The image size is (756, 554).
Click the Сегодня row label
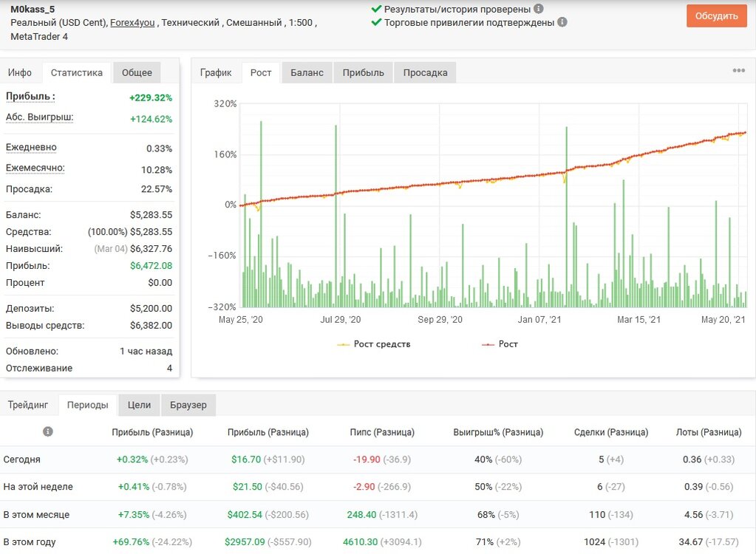coord(21,459)
